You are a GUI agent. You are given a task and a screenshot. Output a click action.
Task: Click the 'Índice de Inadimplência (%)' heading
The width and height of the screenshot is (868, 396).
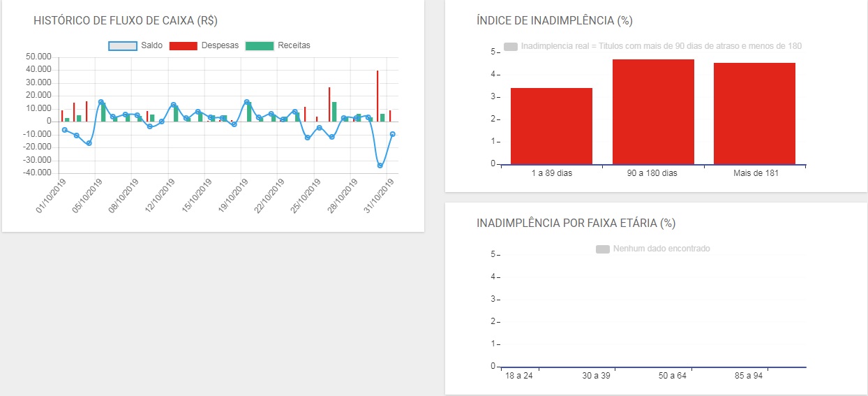pos(554,21)
